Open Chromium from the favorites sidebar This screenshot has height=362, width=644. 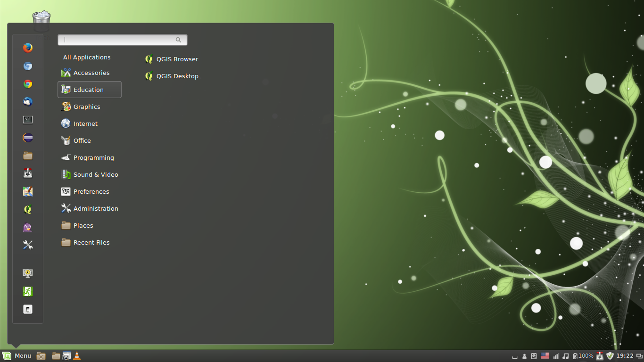28,66
